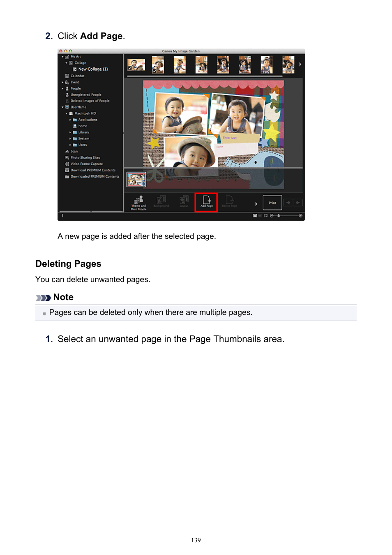Select the fourth photo in top strip

pos(201,65)
